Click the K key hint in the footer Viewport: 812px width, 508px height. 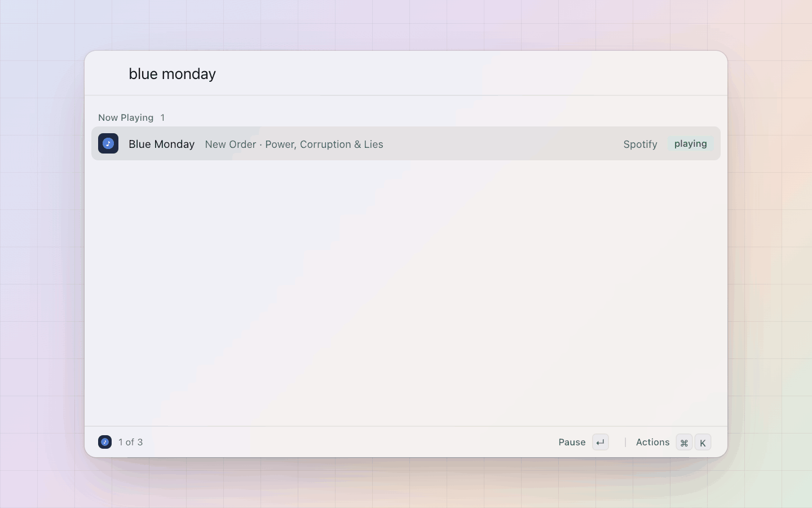point(703,443)
